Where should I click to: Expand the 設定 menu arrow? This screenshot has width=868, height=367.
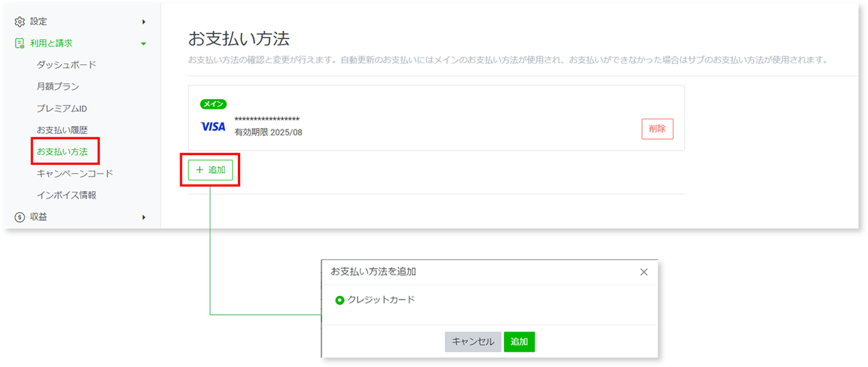[x=144, y=22]
